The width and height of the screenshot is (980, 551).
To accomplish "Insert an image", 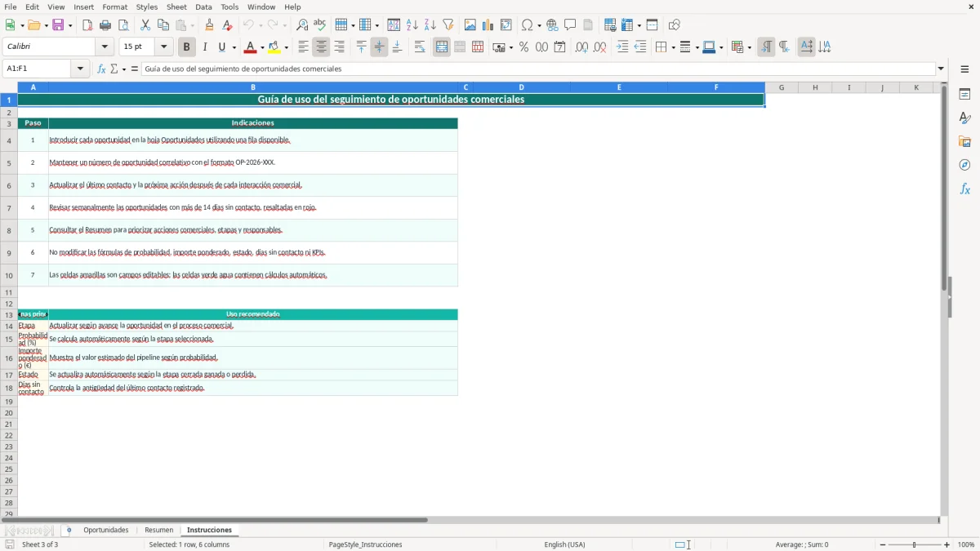I will click(470, 25).
